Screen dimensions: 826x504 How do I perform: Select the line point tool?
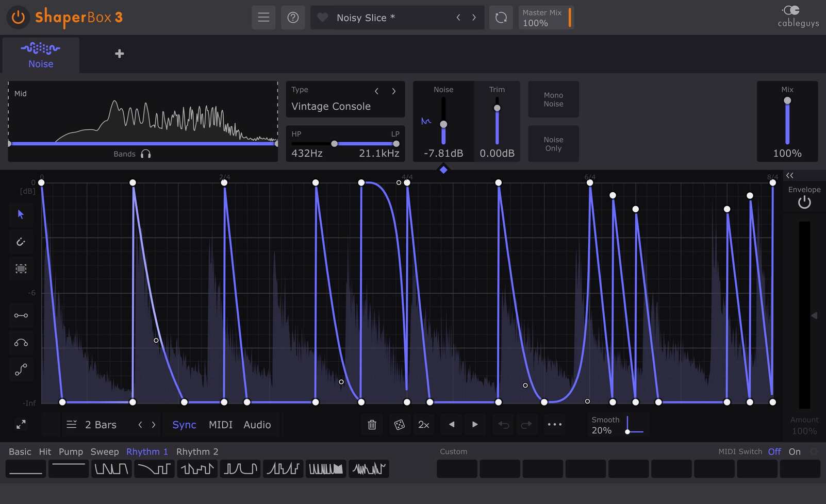(x=21, y=315)
